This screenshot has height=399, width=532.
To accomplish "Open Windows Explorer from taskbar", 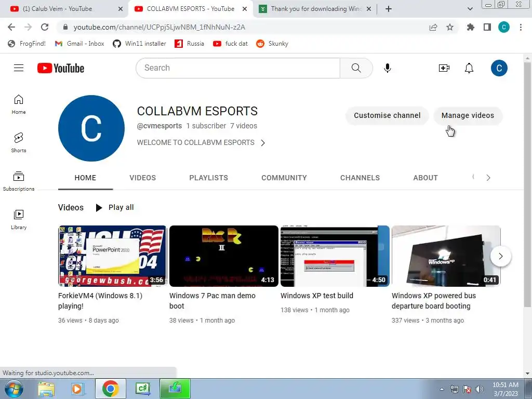I will pos(46,389).
